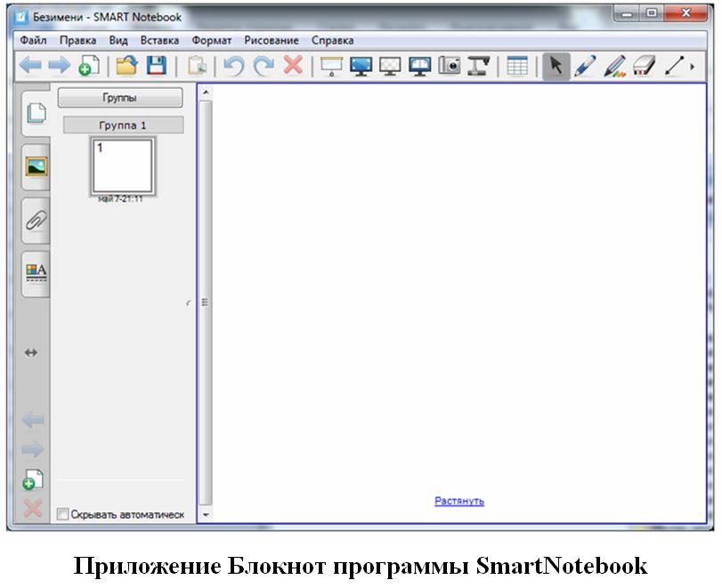Add a new page from top toolbar
Screen dimensions: 722x588
click(89, 65)
